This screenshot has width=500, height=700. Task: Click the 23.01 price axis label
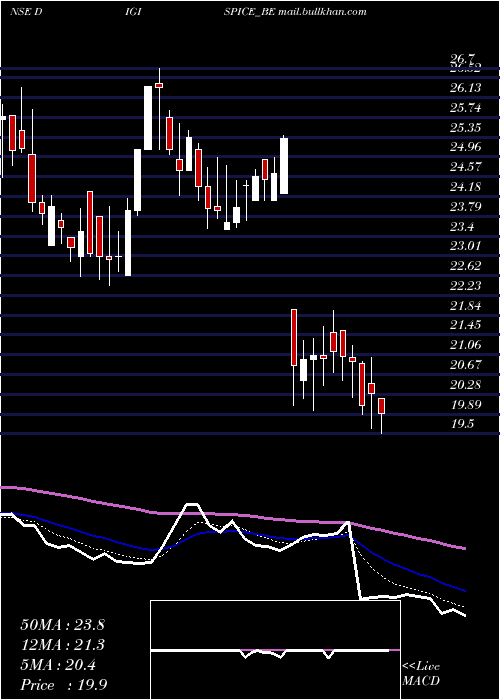[x=466, y=246]
